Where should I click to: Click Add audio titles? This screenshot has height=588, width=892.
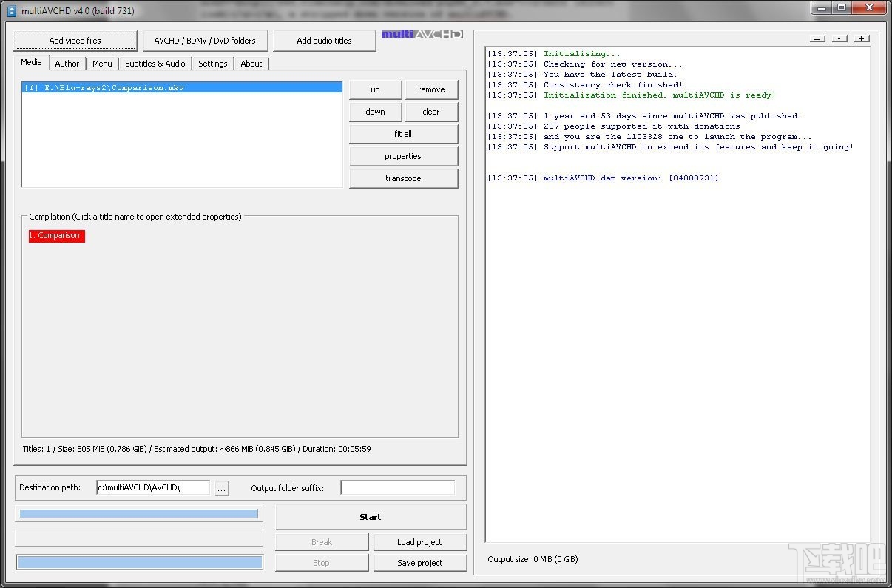(324, 40)
